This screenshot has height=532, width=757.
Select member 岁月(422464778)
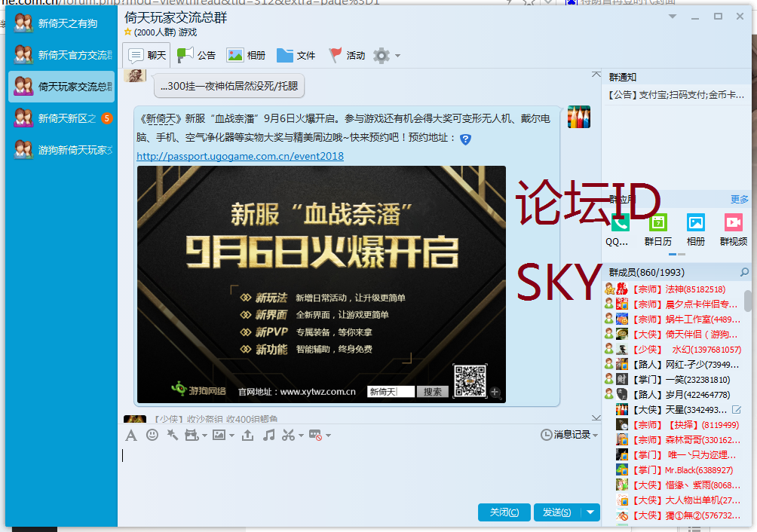(673, 395)
